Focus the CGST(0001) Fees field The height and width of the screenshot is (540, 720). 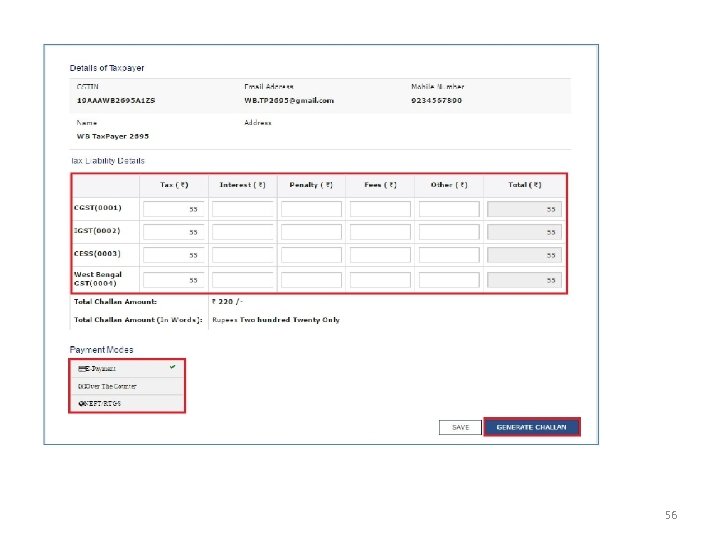pos(380,209)
